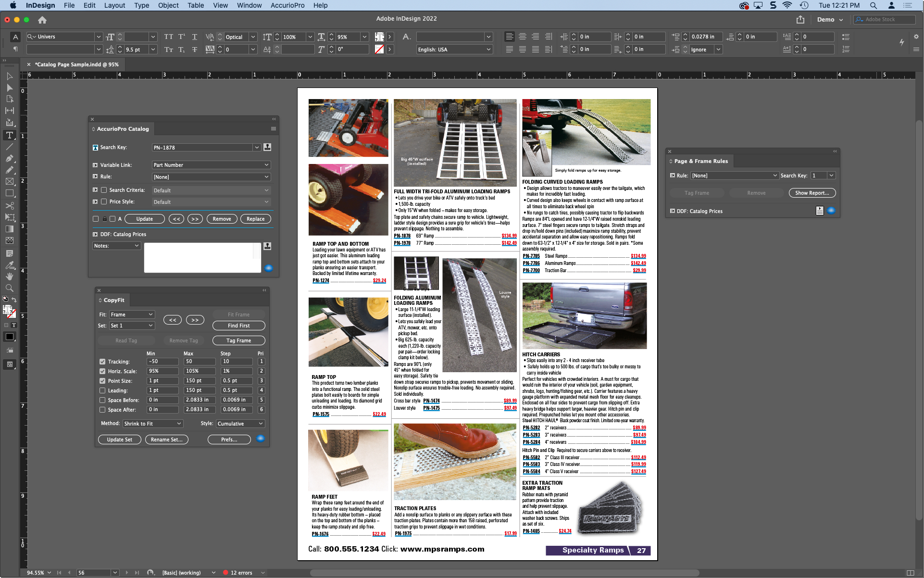Enable the Leading checkbox in CopyFit
Screen dimensions: 924x578
point(102,390)
